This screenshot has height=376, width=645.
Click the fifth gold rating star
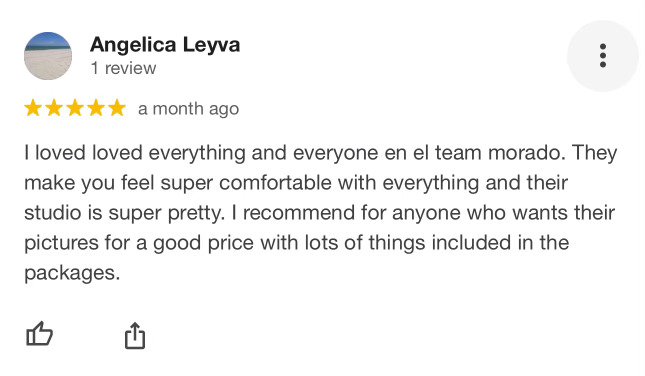[x=117, y=109]
